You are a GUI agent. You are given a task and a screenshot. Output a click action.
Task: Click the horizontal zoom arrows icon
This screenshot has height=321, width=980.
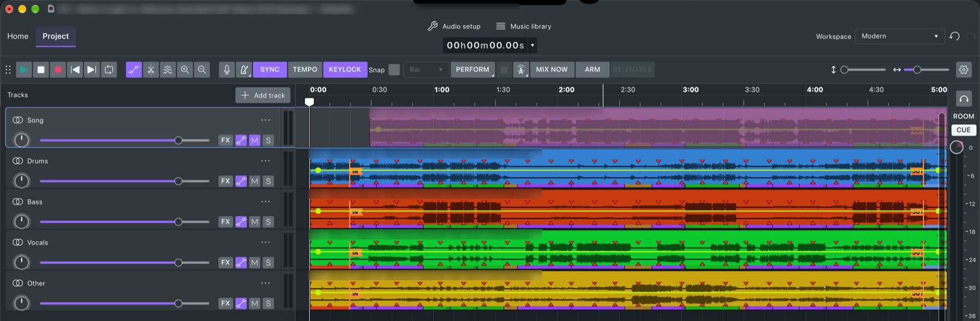click(x=897, y=70)
